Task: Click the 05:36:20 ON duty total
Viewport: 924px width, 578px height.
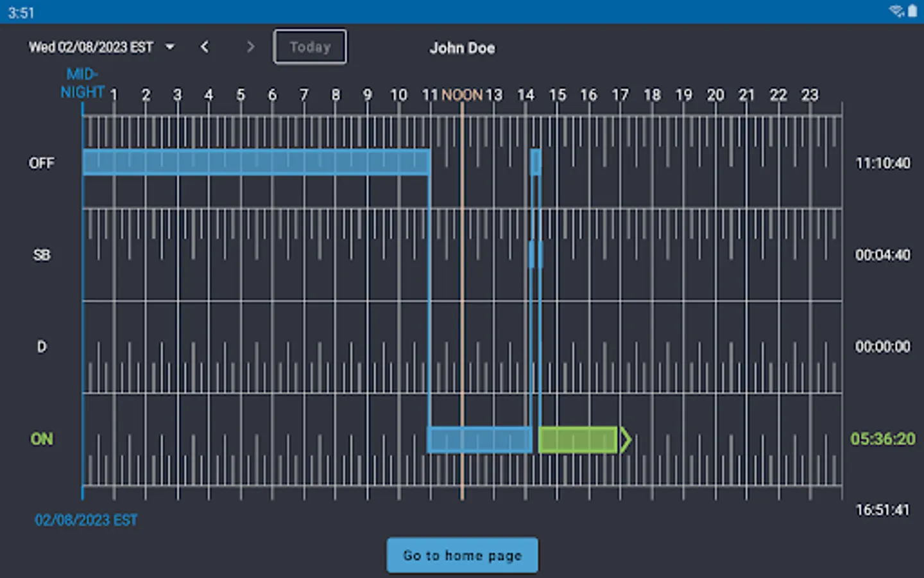Action: (x=883, y=439)
